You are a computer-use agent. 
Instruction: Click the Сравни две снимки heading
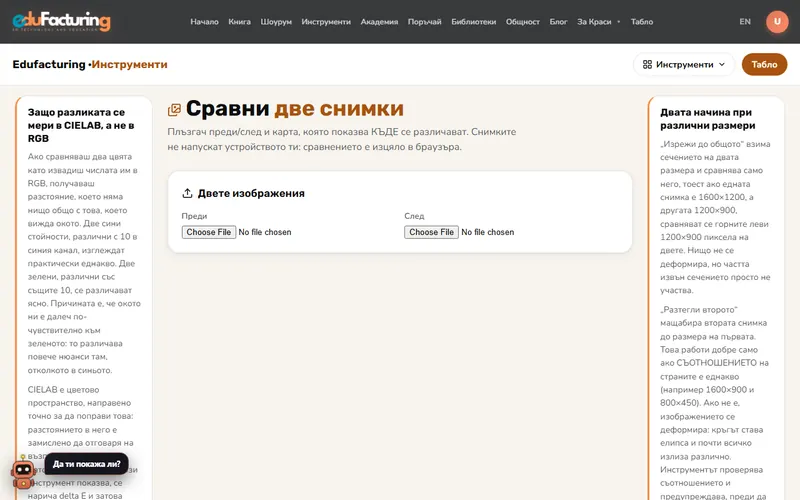295,109
